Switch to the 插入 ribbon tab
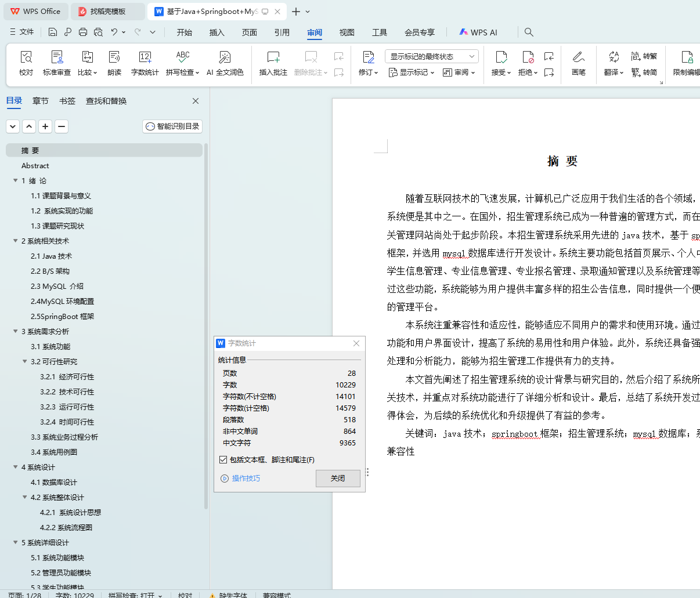Image resolution: width=700 pixels, height=598 pixels. click(217, 32)
